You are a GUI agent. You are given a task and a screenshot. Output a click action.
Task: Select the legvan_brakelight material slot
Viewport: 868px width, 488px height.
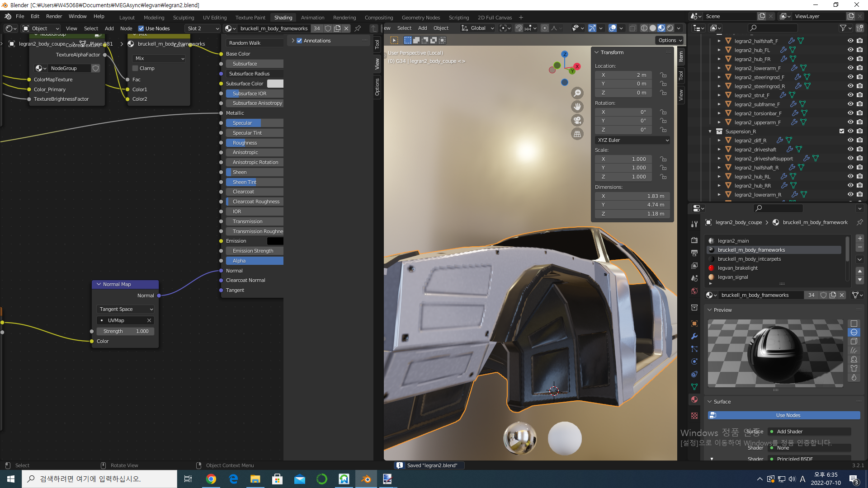(738, 268)
